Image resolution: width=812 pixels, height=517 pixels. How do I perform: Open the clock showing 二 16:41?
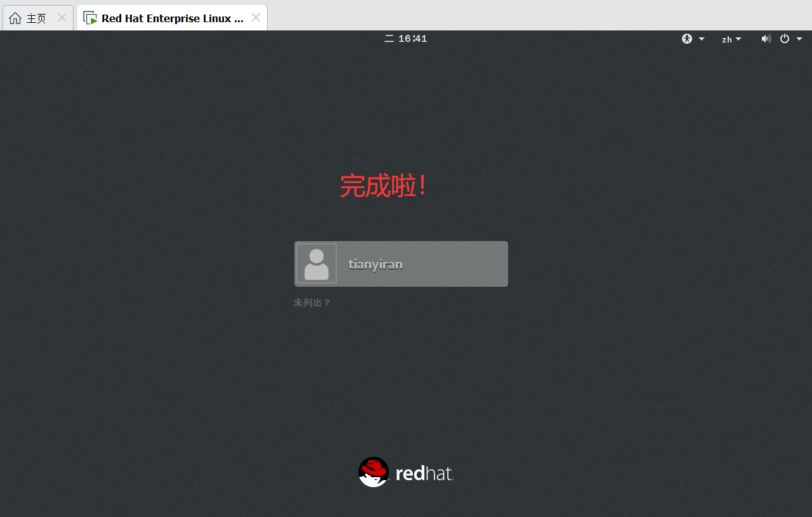pyautogui.click(x=406, y=39)
